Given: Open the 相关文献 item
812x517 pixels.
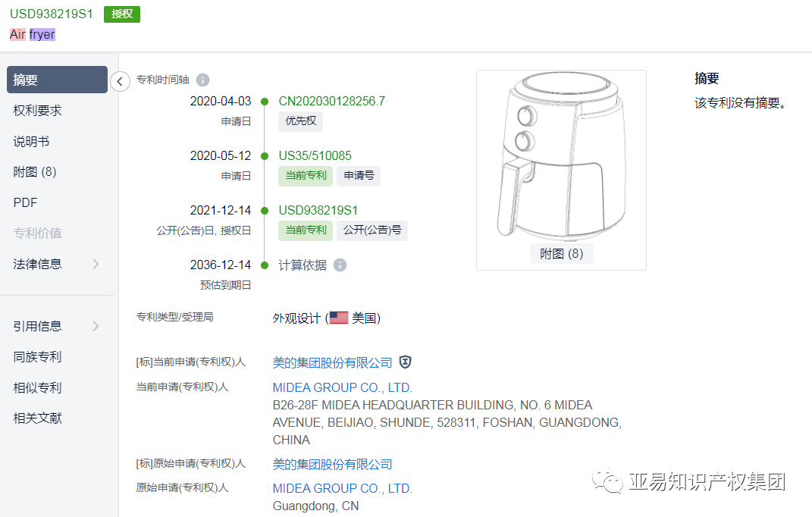Looking at the screenshot, I should click(x=37, y=418).
